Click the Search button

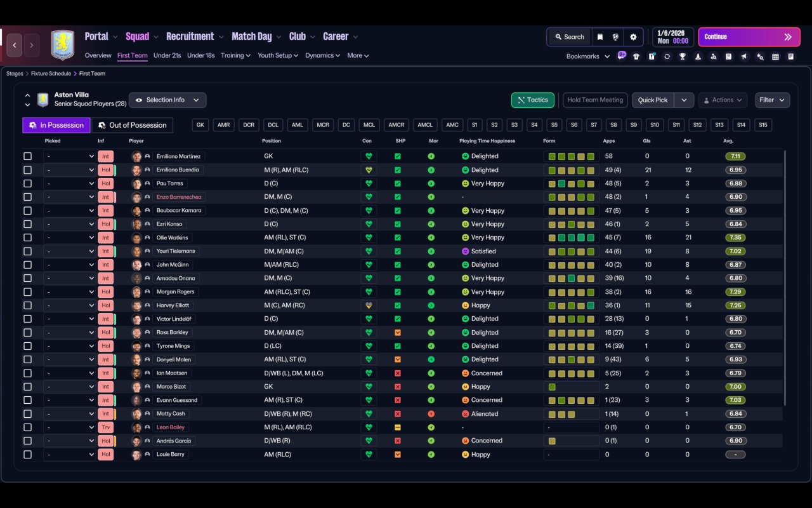pos(569,37)
